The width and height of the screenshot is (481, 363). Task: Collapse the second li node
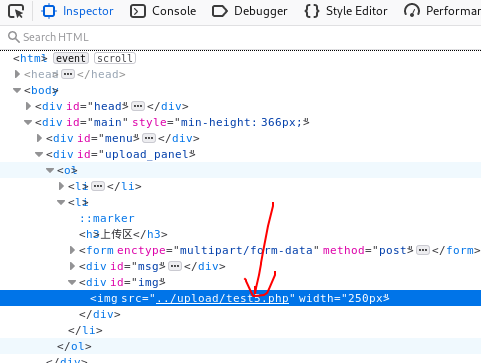[61, 202]
